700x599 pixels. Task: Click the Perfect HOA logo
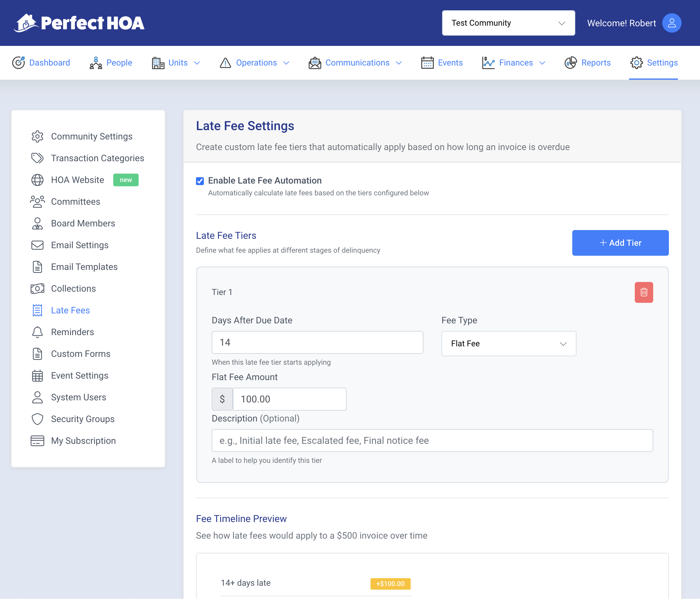(79, 23)
